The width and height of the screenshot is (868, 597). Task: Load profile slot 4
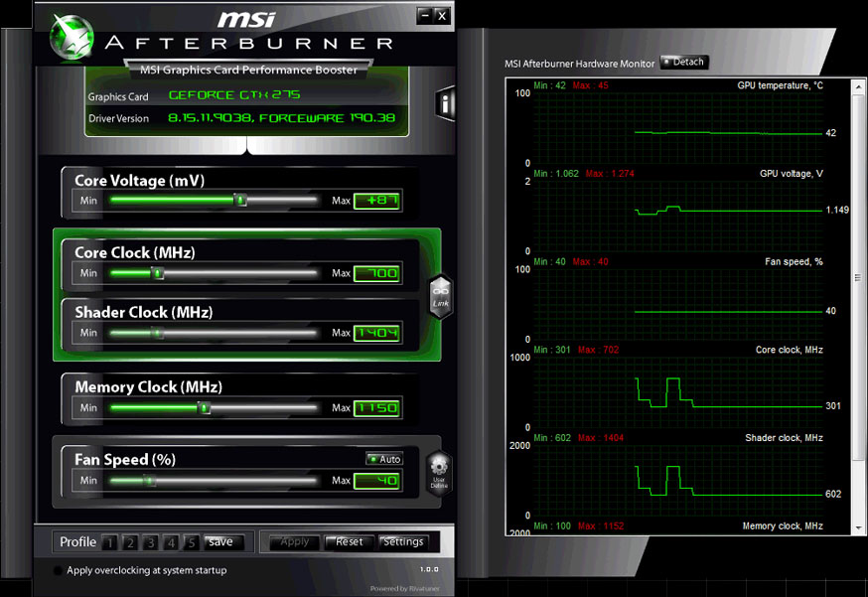pyautogui.click(x=171, y=542)
